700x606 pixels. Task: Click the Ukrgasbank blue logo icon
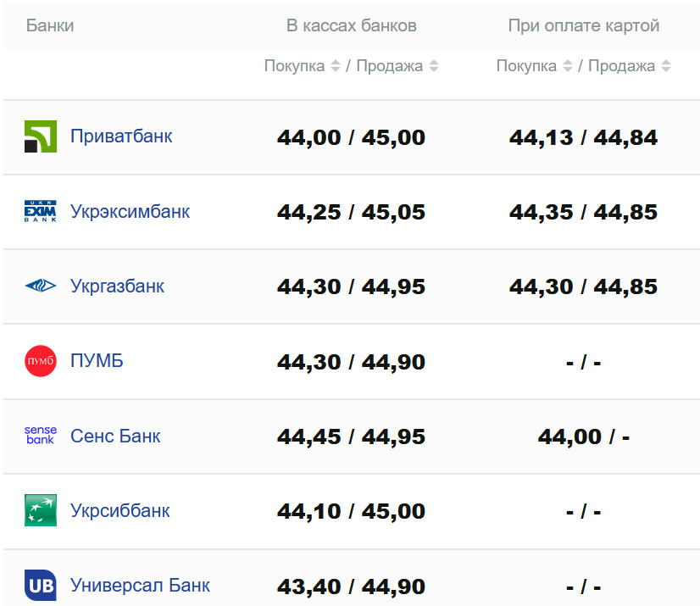41,286
